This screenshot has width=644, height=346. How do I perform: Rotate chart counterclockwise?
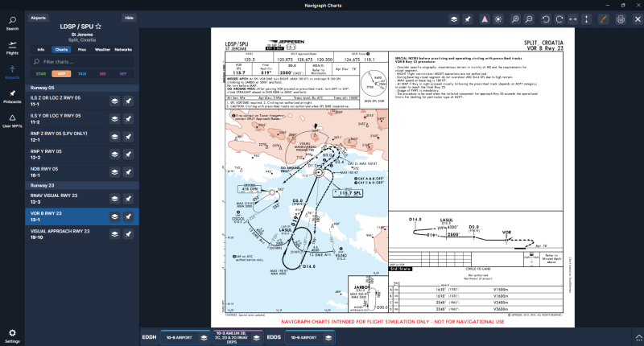[x=546, y=19]
